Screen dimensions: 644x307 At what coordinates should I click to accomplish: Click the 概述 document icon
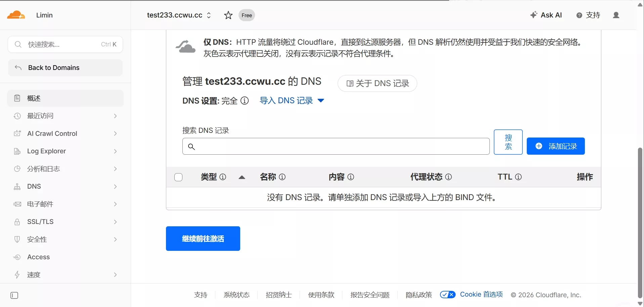pyautogui.click(x=17, y=98)
